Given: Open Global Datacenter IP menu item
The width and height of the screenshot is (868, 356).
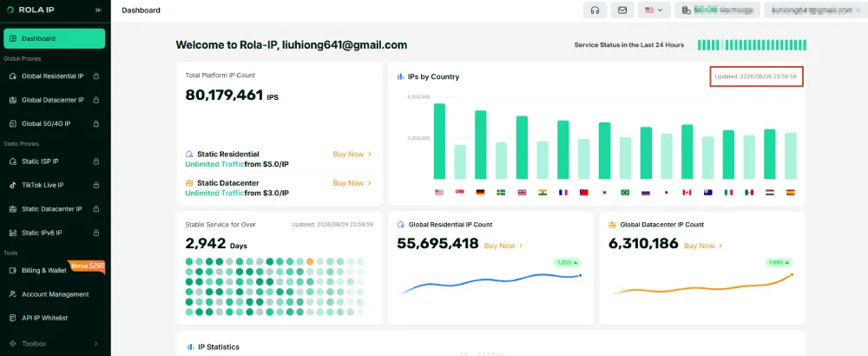Looking at the screenshot, I should click(54, 100).
